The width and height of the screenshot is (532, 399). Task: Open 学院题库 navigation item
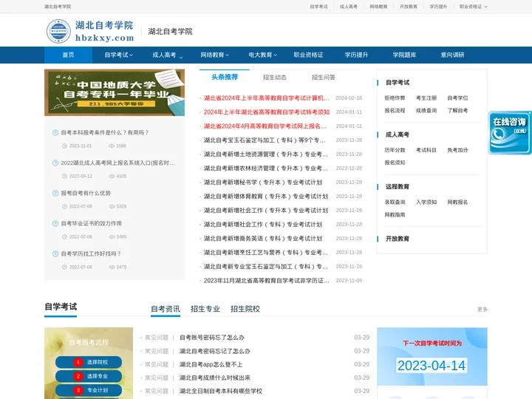404,55
